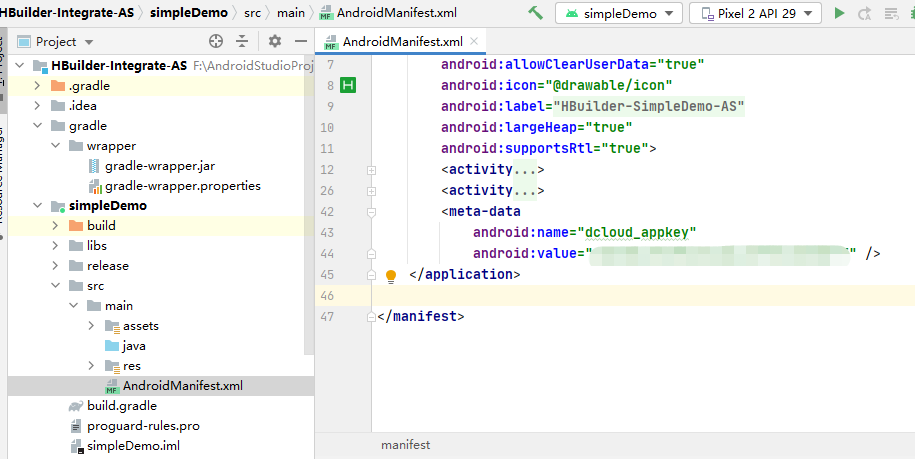Expand the .gradle folder
This screenshot has width=915, height=459.
coord(37,86)
